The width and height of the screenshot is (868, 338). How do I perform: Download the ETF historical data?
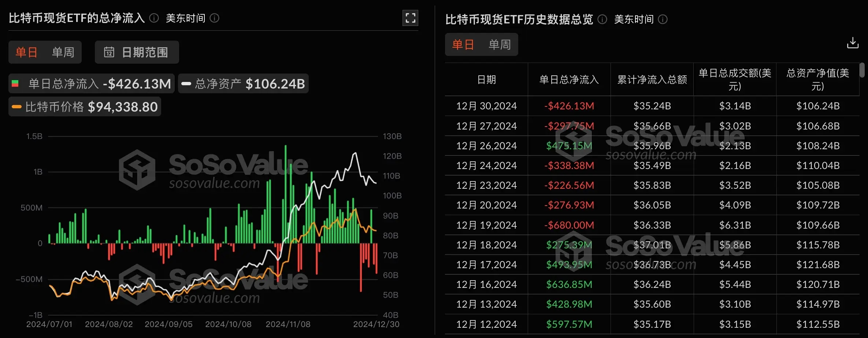tap(853, 43)
